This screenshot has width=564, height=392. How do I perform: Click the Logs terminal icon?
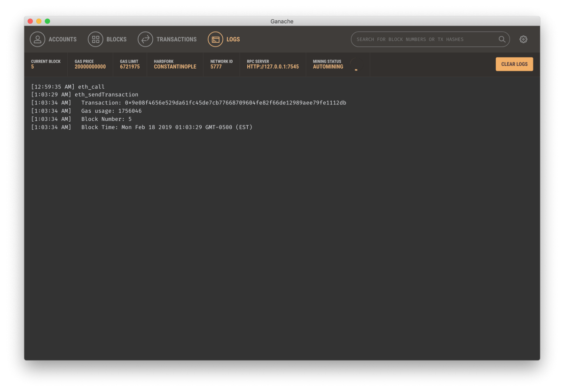215,39
